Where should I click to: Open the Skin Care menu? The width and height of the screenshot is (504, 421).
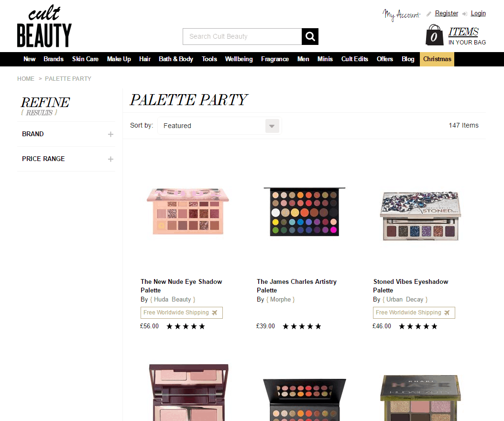click(85, 59)
